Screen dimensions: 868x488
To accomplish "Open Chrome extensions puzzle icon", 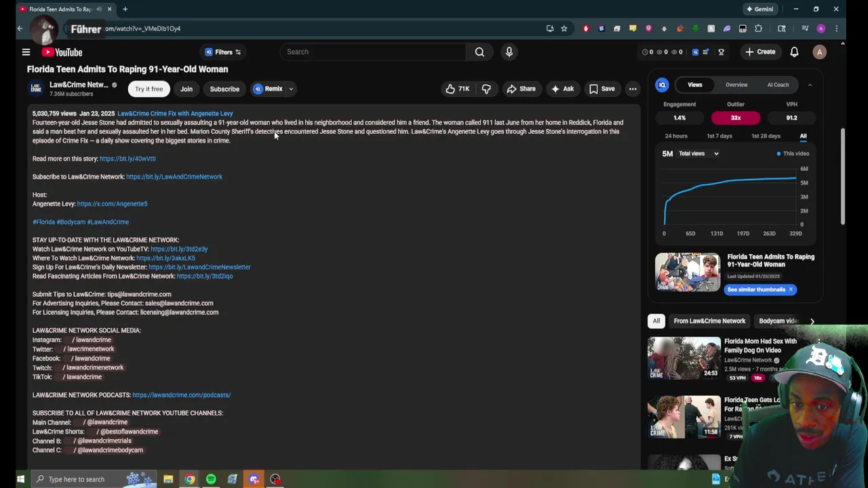I will pyautogui.click(x=759, y=28).
